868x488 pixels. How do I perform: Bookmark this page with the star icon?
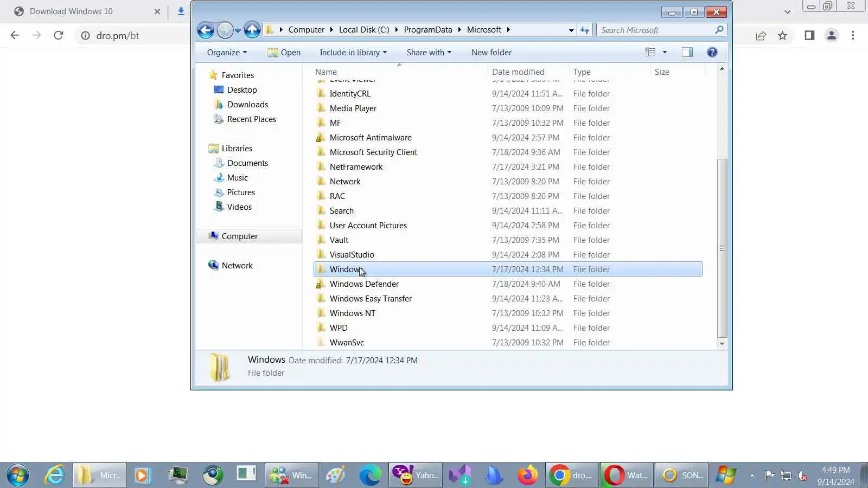782,36
